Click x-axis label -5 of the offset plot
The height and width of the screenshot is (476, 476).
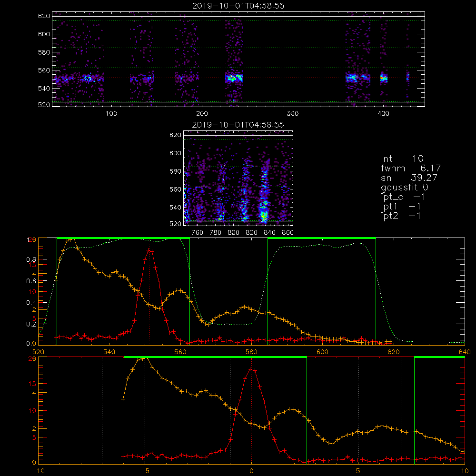coord(145,471)
